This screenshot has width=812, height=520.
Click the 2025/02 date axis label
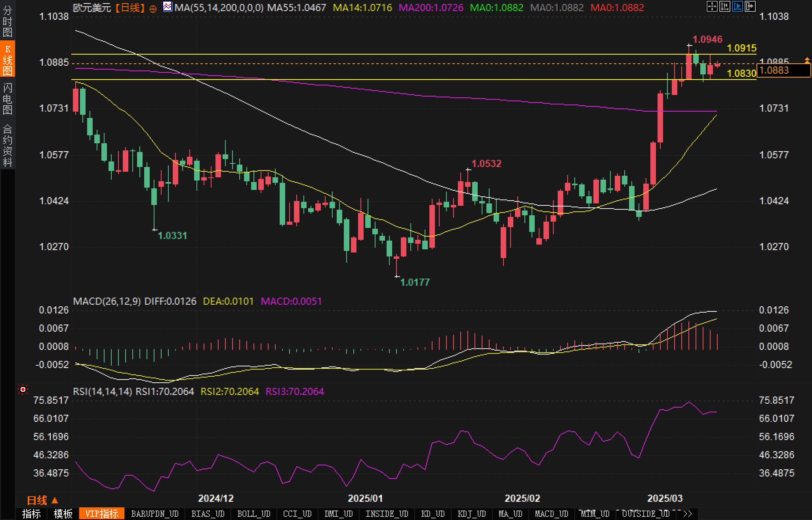(522, 498)
